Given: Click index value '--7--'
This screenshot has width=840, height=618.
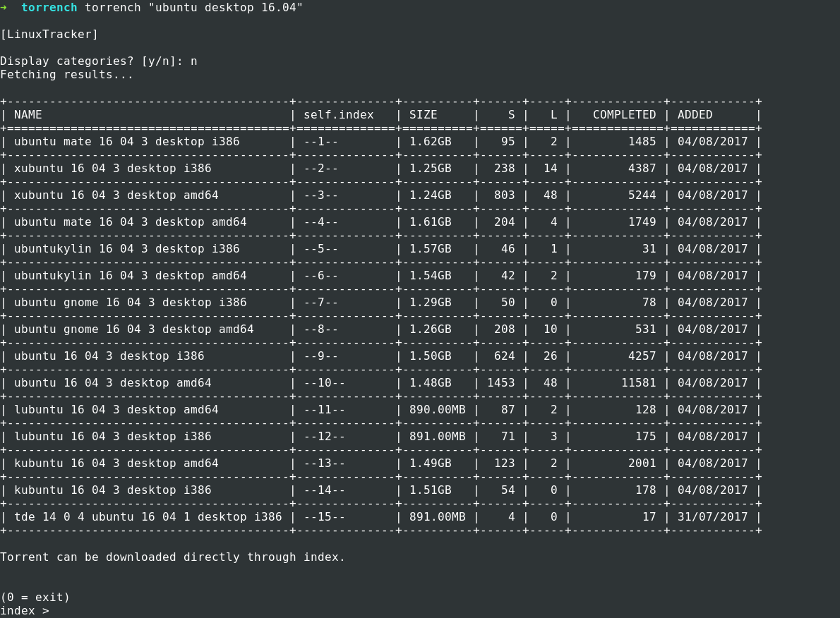Looking at the screenshot, I should point(321,303).
